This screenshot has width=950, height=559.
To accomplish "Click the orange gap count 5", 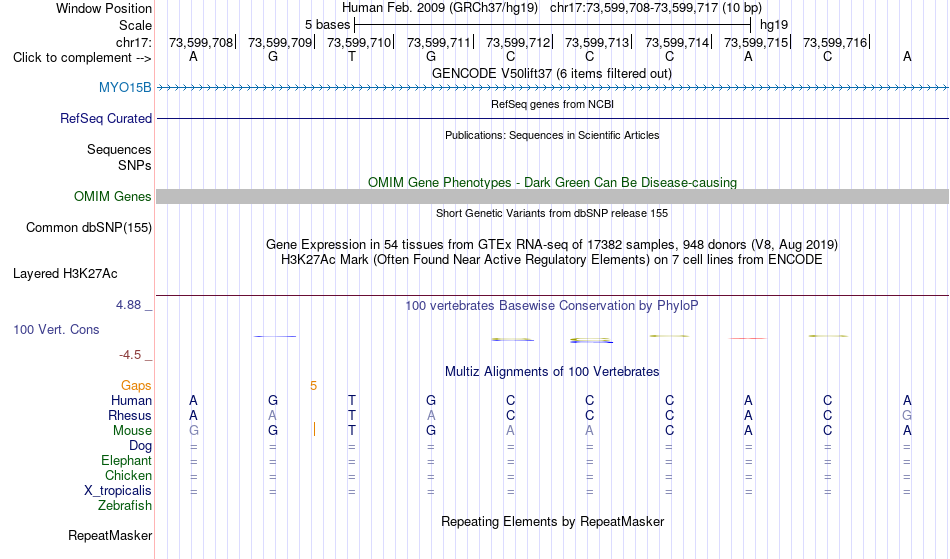I will click(313, 386).
